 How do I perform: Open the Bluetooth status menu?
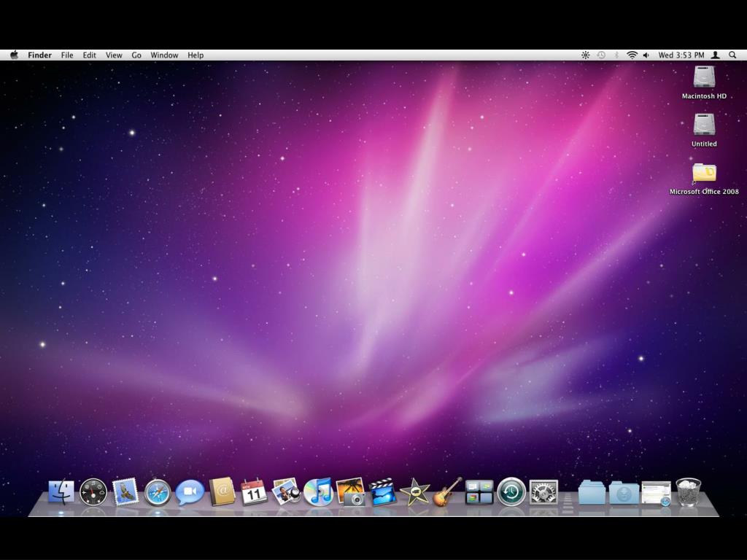[616, 55]
